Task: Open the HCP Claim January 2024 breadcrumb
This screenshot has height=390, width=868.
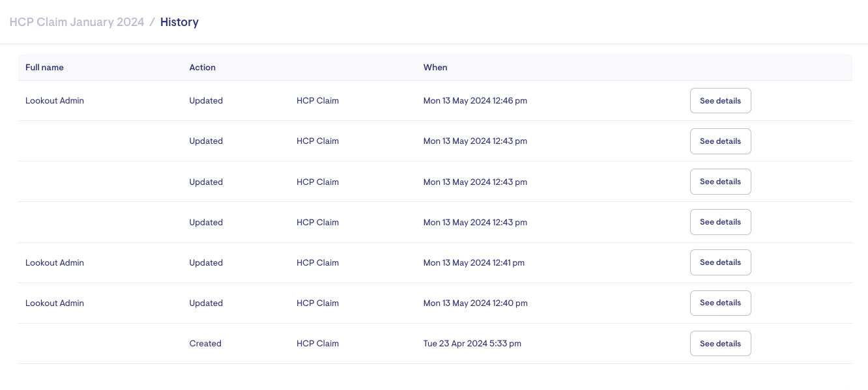Action: [x=77, y=22]
